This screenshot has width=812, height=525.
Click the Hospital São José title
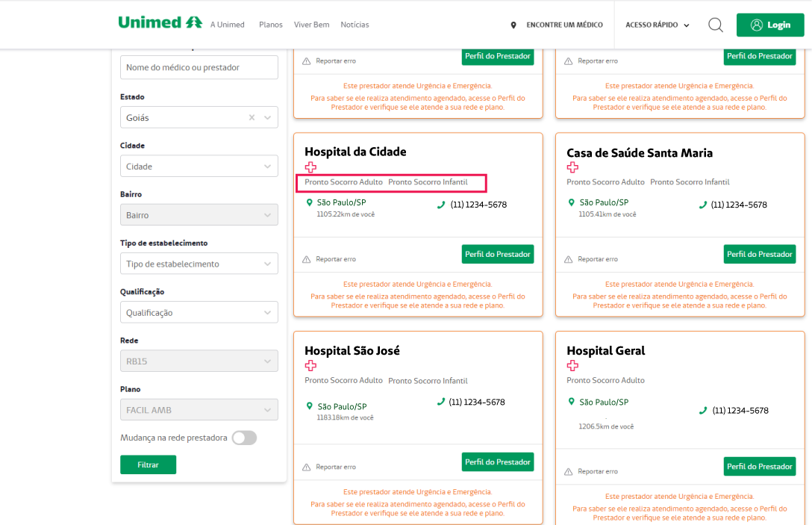click(x=352, y=351)
